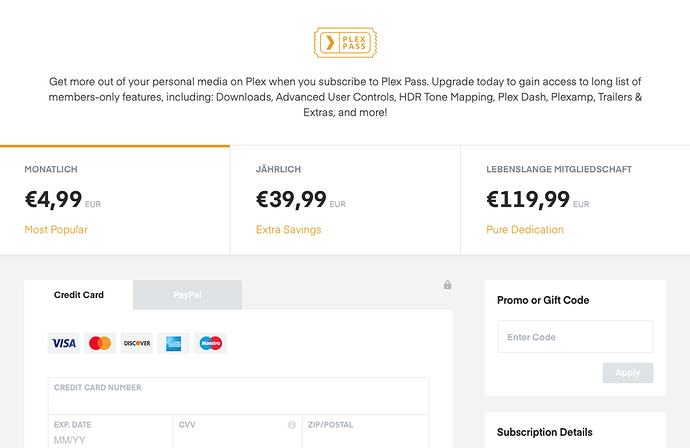Select the Monatlich €4,99 plan
Viewport: 690px width, 448px height.
115,200
